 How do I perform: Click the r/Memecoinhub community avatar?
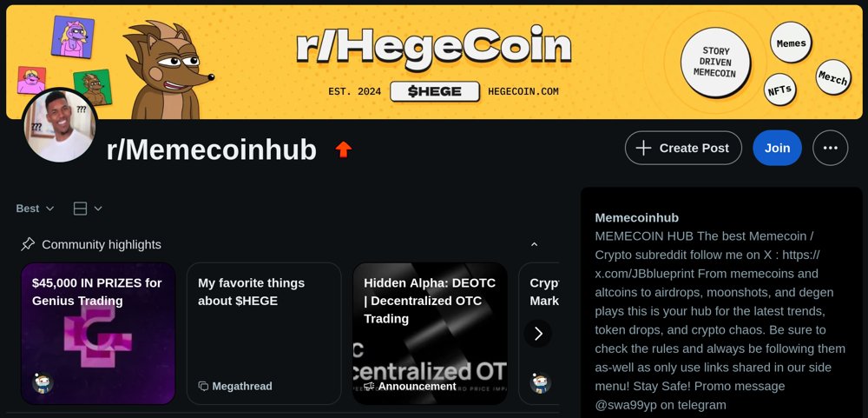click(60, 125)
